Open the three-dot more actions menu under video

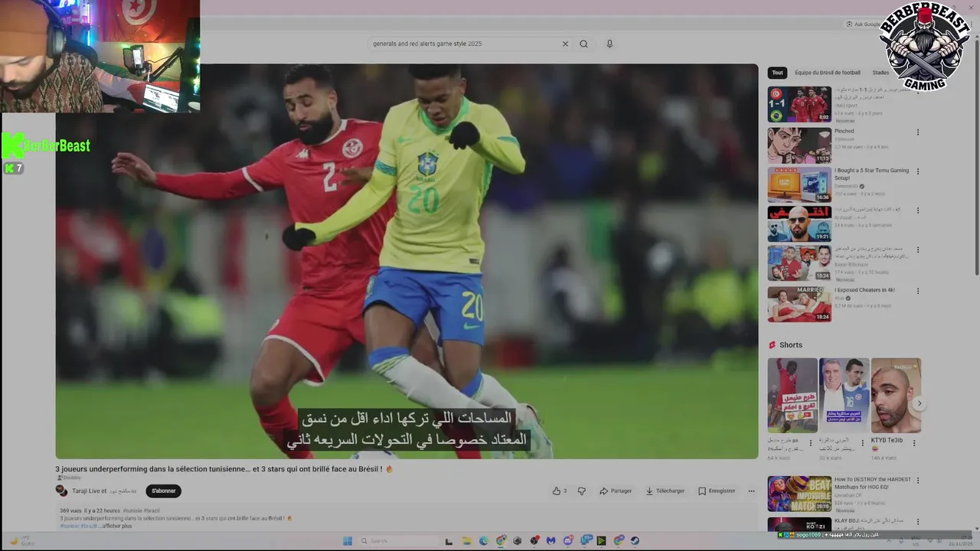click(751, 491)
